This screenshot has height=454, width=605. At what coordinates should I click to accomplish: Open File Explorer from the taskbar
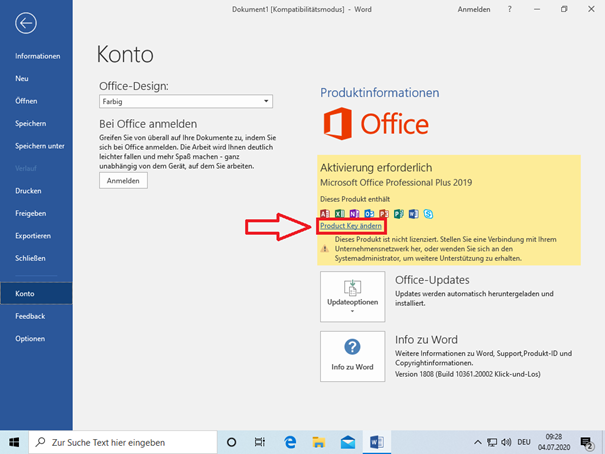coord(319,441)
